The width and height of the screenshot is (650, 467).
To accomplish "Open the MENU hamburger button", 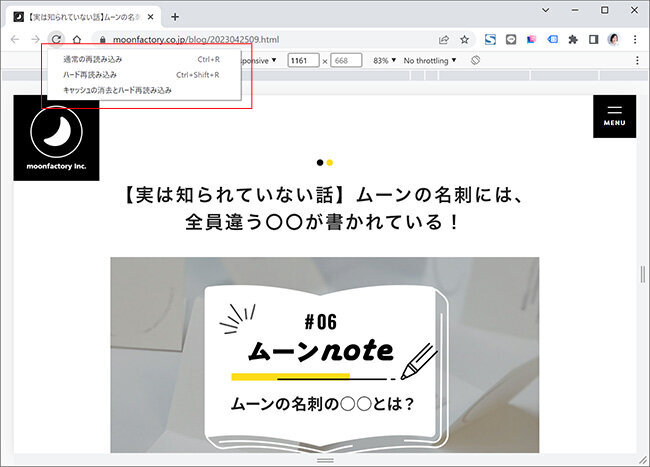I will pos(614,116).
